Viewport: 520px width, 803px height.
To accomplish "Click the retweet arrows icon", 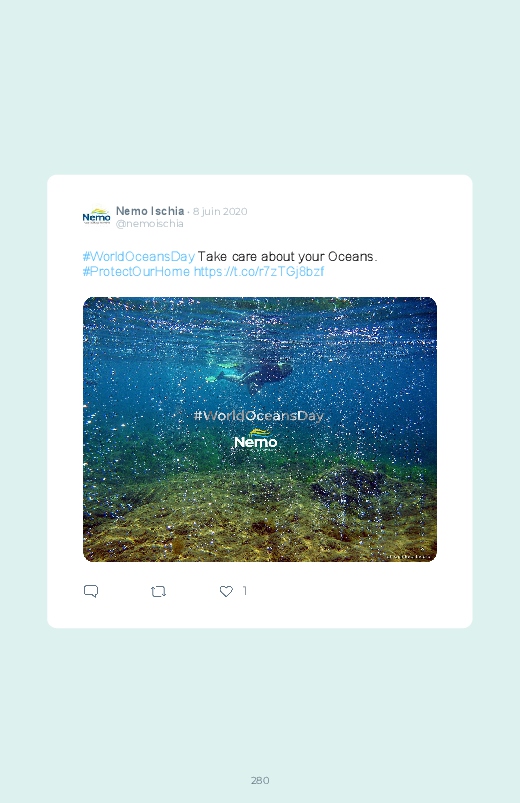I will coord(158,591).
